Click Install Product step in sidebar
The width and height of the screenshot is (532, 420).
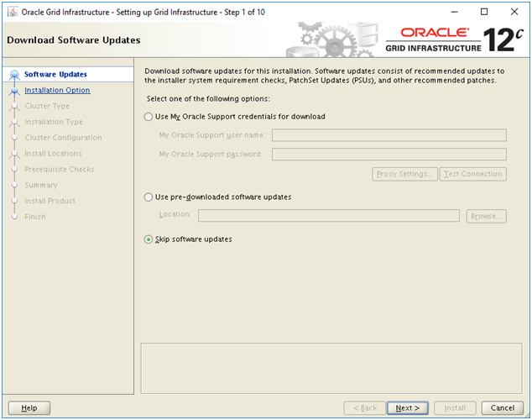pyautogui.click(x=50, y=201)
